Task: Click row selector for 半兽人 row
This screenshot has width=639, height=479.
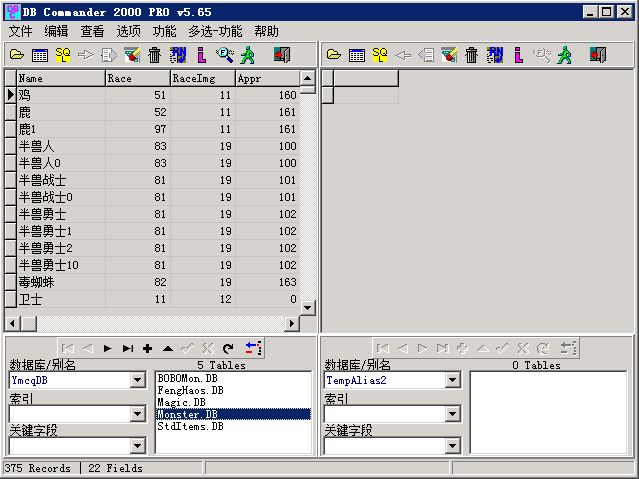Action: click(x=11, y=146)
